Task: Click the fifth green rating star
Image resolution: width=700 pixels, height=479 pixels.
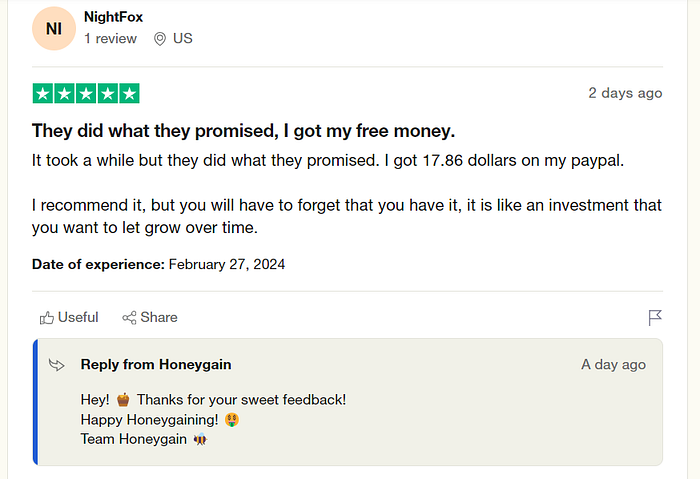Action: pos(129,93)
